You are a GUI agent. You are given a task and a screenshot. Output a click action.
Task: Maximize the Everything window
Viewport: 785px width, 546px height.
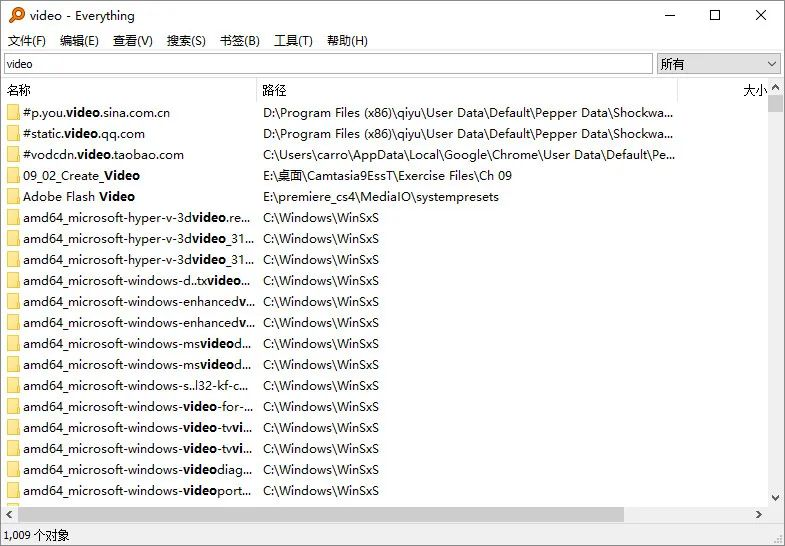pyautogui.click(x=715, y=15)
